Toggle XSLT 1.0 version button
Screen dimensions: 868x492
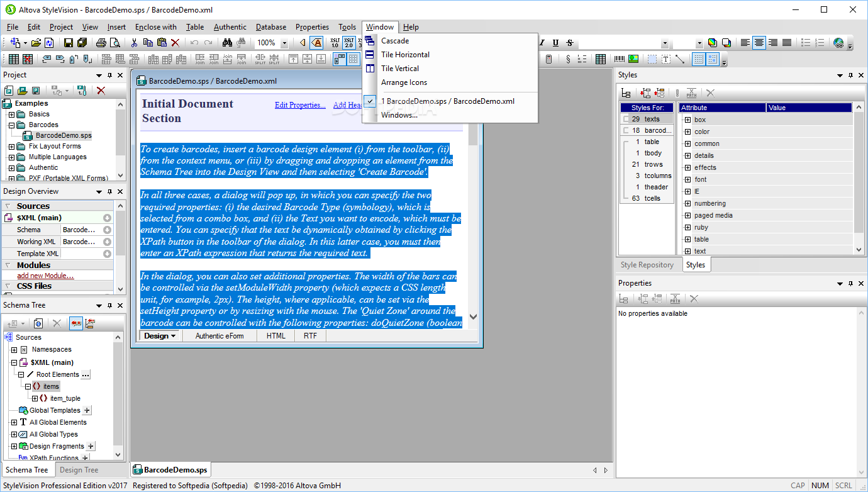[335, 43]
